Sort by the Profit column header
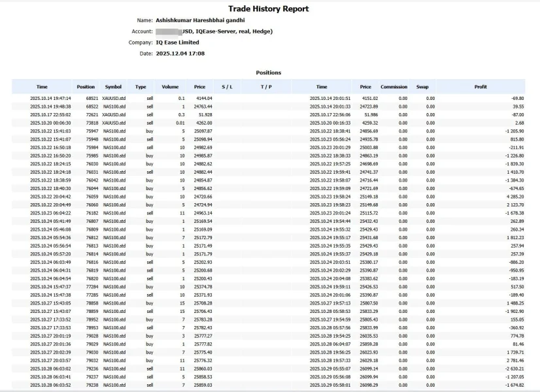 tap(481, 87)
